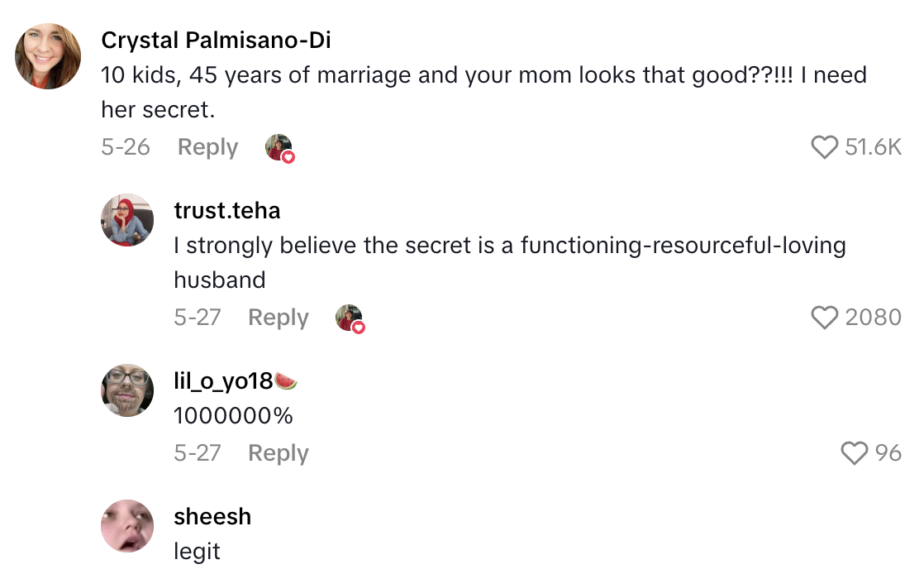Click the creator-liked badge under Crystal's comment

point(280,149)
